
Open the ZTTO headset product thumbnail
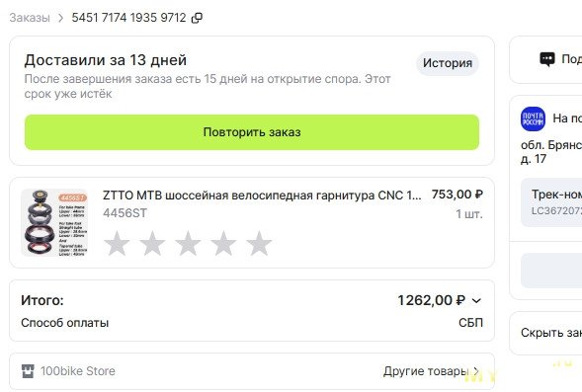click(x=54, y=222)
